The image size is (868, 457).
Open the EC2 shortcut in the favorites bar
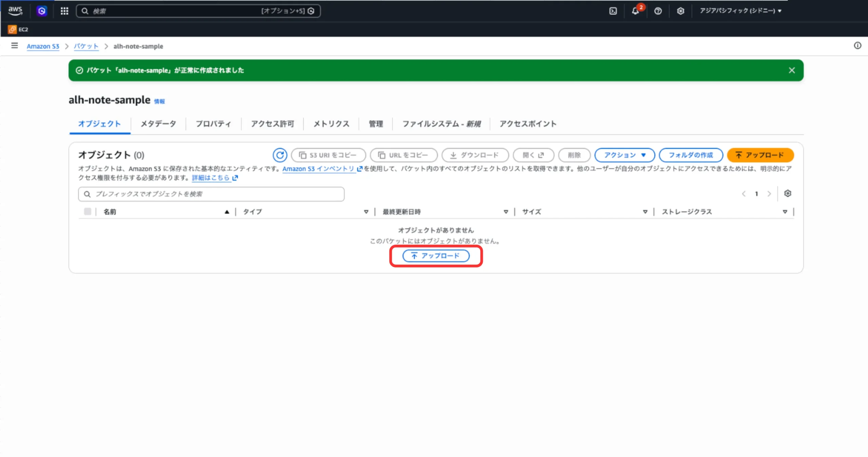pos(18,29)
